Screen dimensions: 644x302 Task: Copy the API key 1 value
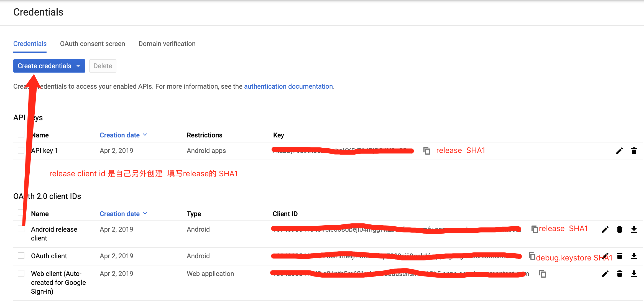[x=426, y=150]
